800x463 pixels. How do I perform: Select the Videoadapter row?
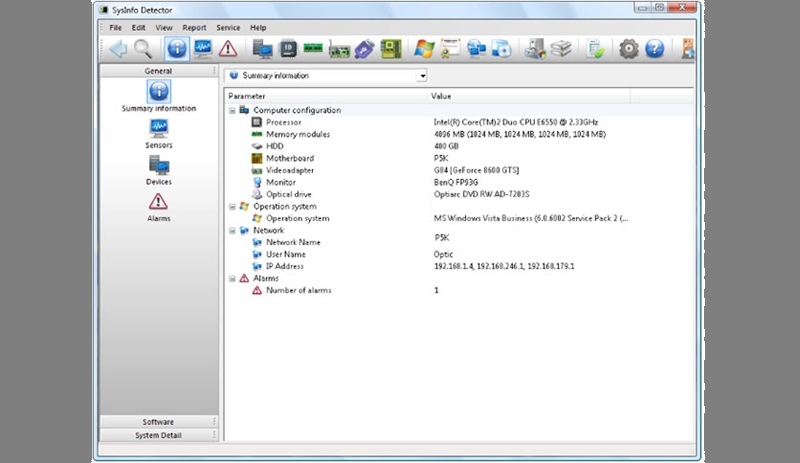459,170
